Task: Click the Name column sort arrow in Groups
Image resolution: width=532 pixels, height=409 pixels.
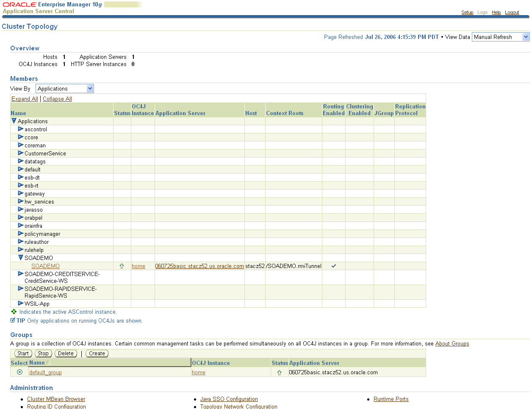Action: tap(48, 363)
